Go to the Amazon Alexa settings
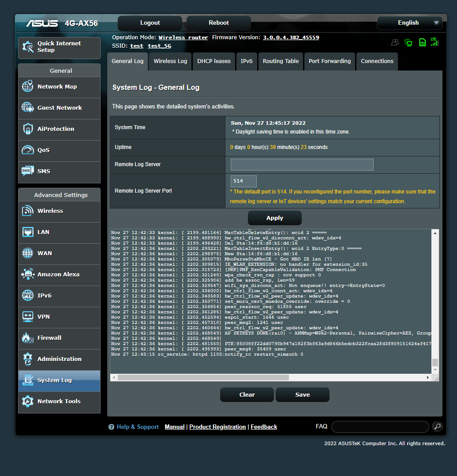This screenshot has height=476, width=457. pyautogui.click(x=59, y=275)
